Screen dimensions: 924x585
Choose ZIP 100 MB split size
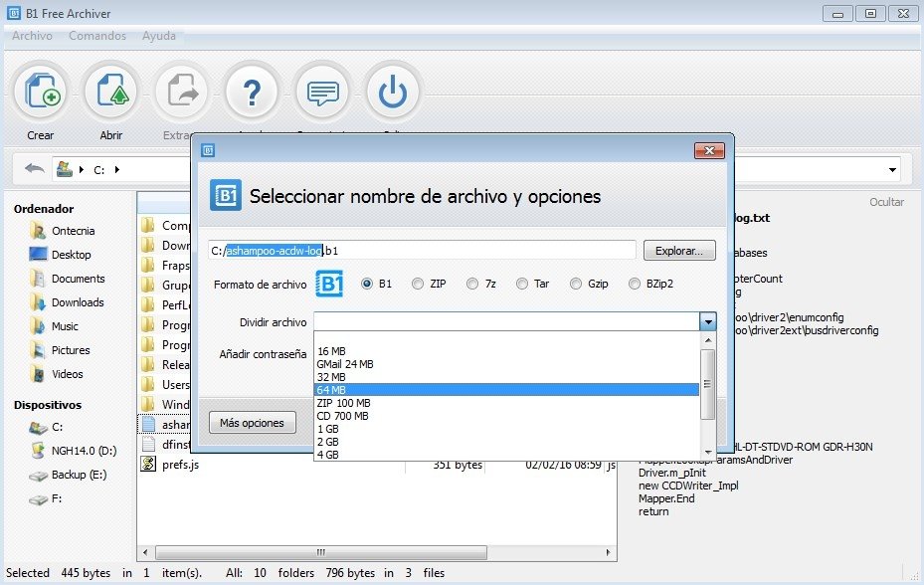click(507, 403)
